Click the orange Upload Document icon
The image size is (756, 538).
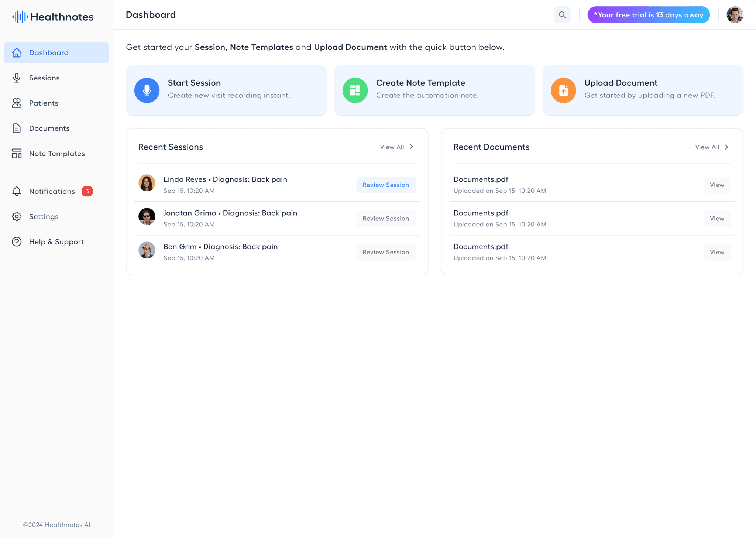click(563, 90)
